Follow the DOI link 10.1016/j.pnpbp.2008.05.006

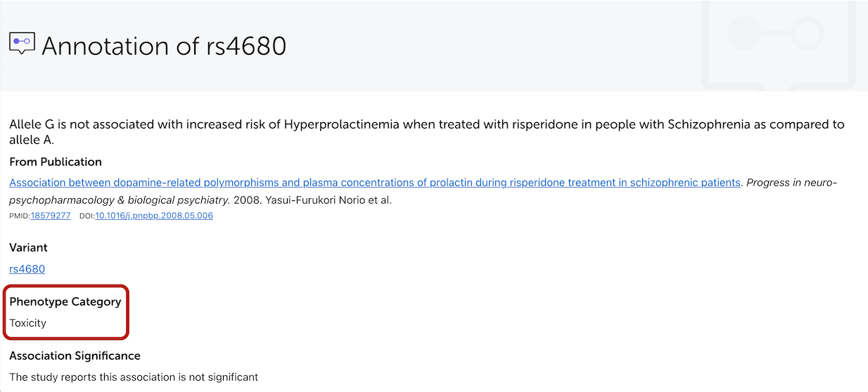tap(154, 216)
